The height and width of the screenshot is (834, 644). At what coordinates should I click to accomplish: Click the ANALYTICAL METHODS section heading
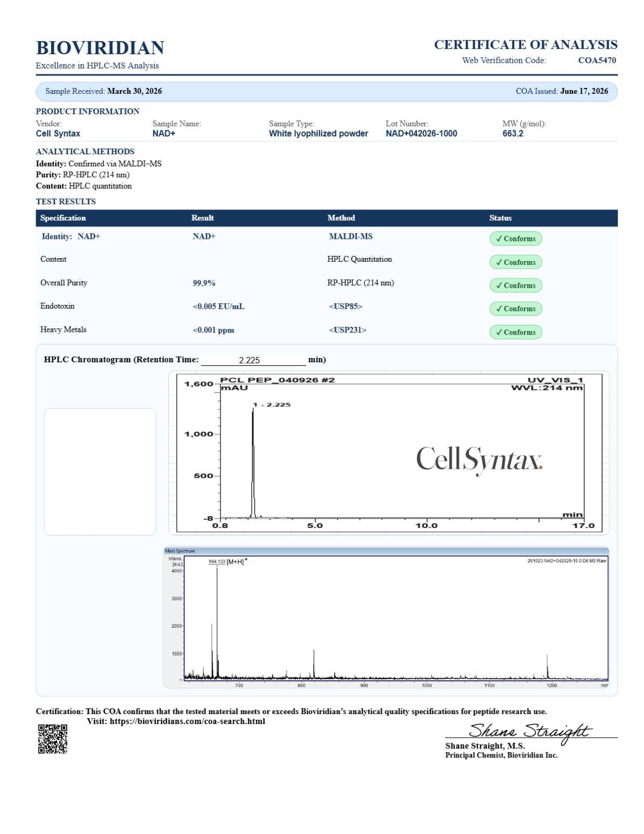click(85, 152)
